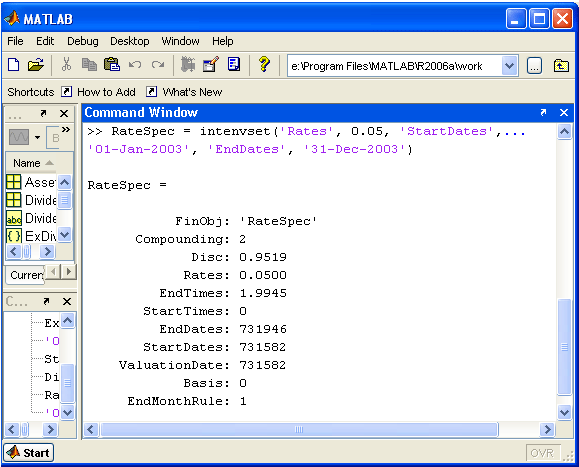
Task: Click Workspace list scroll down arrow
Action: click(x=65, y=234)
